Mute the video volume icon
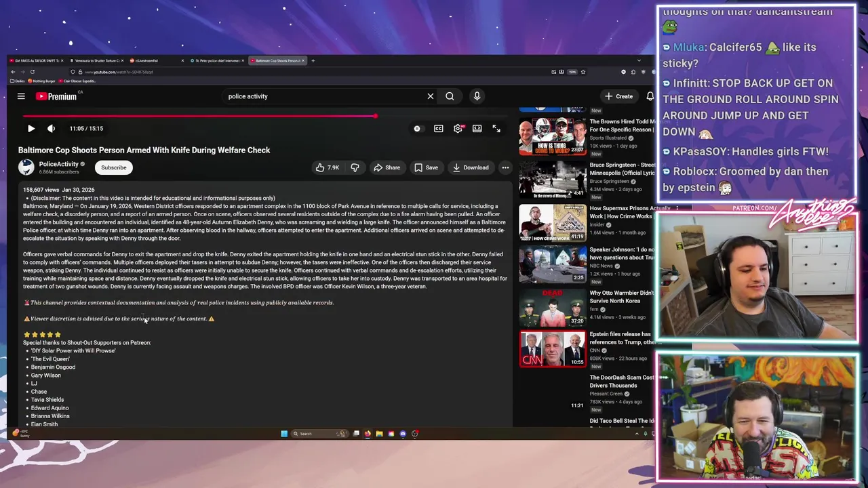868x488 pixels. pos(51,128)
